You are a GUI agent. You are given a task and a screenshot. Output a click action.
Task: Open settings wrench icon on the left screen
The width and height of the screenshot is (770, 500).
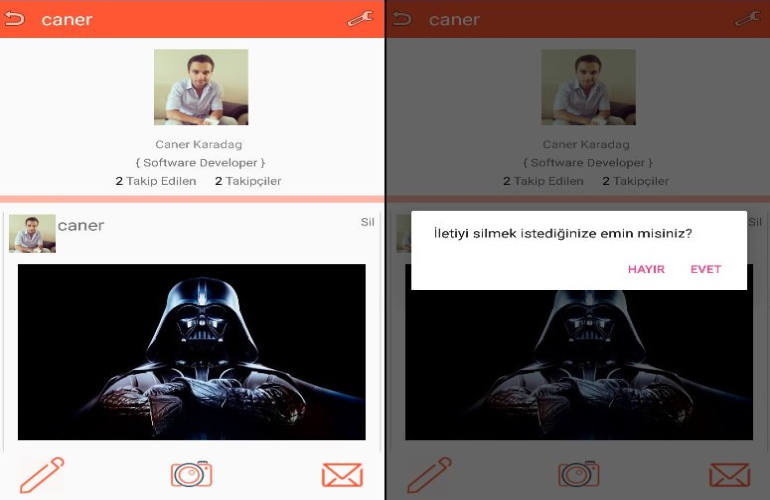[x=359, y=19]
